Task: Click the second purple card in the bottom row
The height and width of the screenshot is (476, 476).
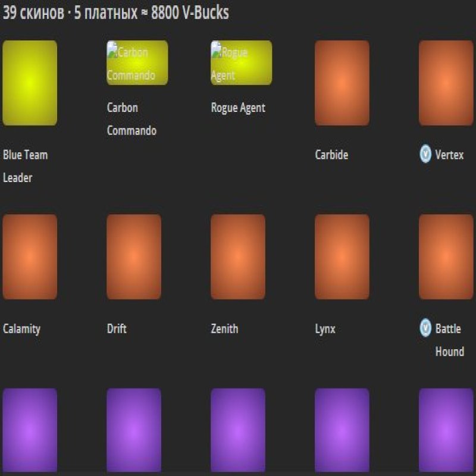Action: pos(134,431)
